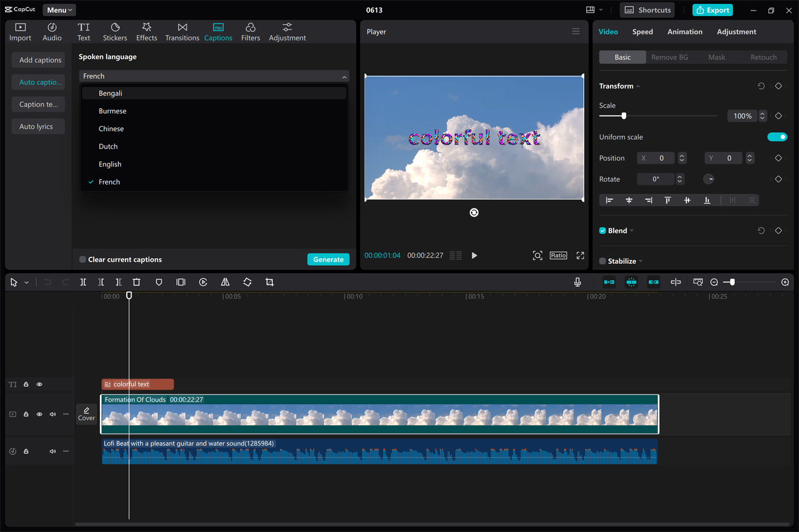Image resolution: width=799 pixels, height=532 pixels.
Task: Open the Crop tool in the timeline toolbar
Action: tap(269, 282)
